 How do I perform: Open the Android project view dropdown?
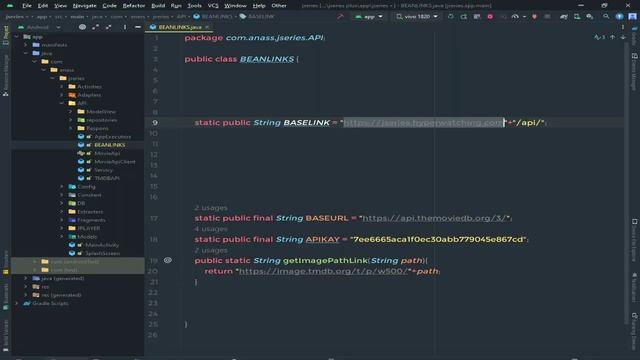pos(39,27)
